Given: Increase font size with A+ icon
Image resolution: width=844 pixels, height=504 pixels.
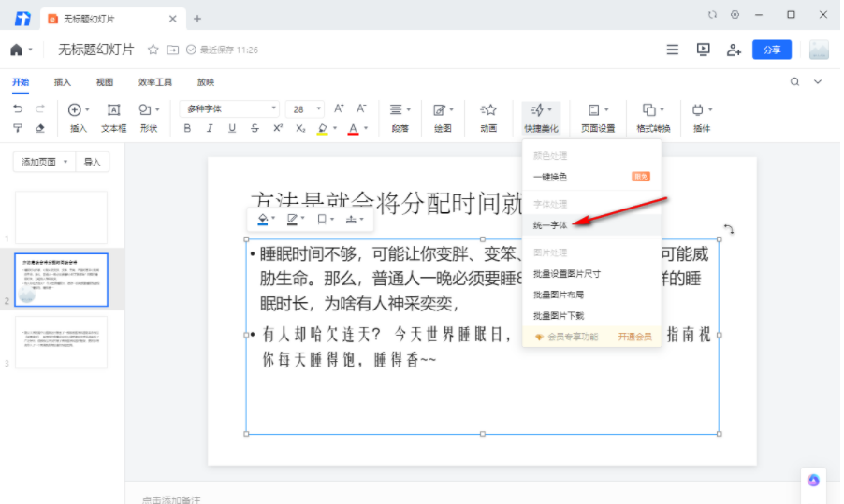Looking at the screenshot, I should tap(339, 108).
